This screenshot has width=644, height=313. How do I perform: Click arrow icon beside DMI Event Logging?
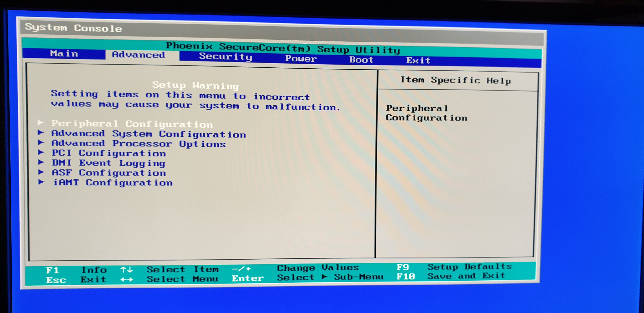tap(41, 162)
